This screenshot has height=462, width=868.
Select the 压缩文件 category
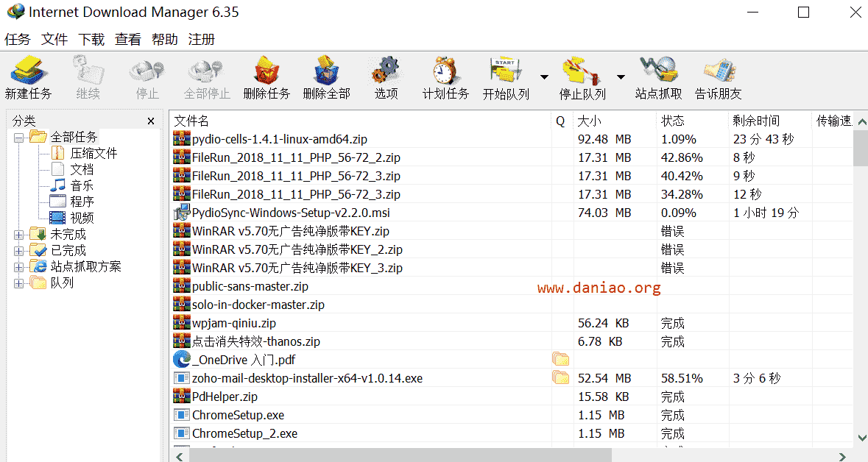coord(93,153)
